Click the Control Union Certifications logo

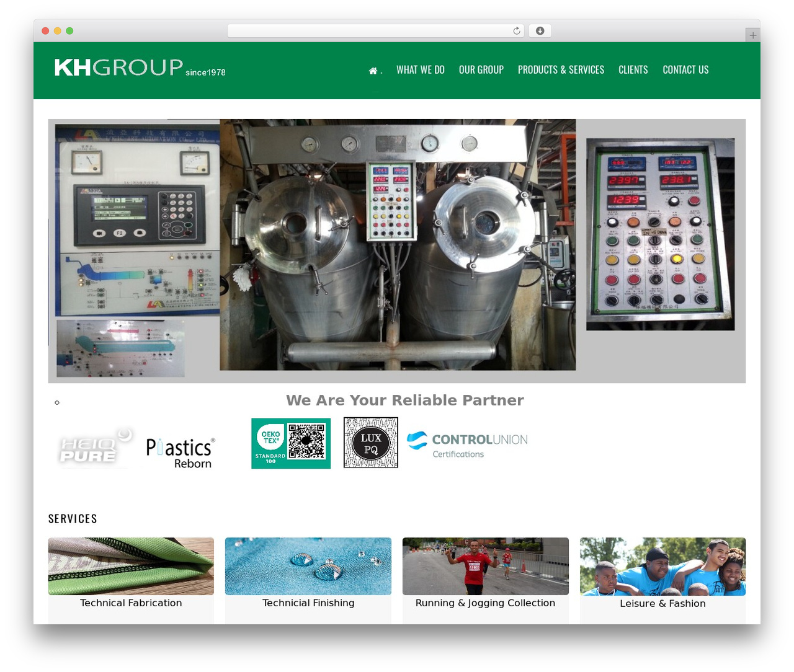pos(467,445)
